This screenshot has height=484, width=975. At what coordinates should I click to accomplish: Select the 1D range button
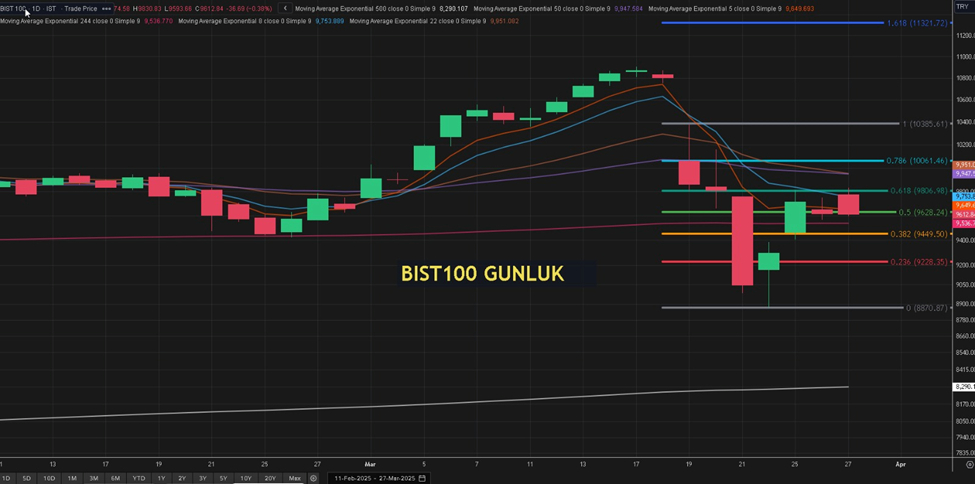[6, 478]
